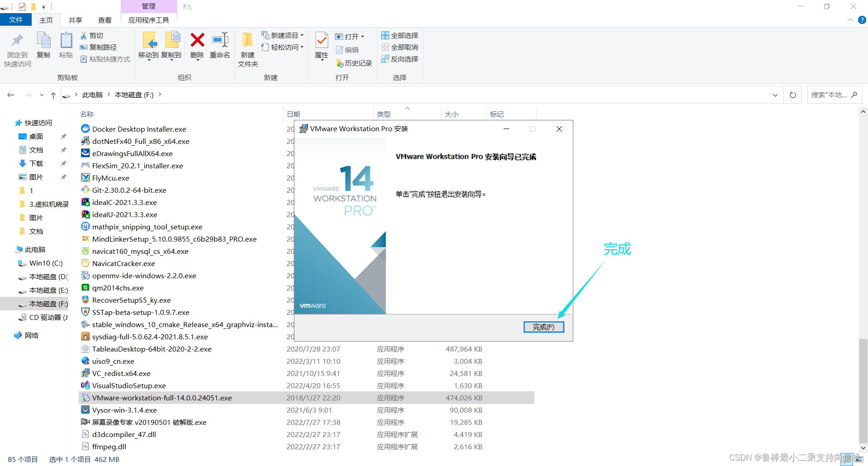Image resolution: width=868 pixels, height=466 pixels.
Task: Close the VMware installer dialog
Action: tap(559, 129)
